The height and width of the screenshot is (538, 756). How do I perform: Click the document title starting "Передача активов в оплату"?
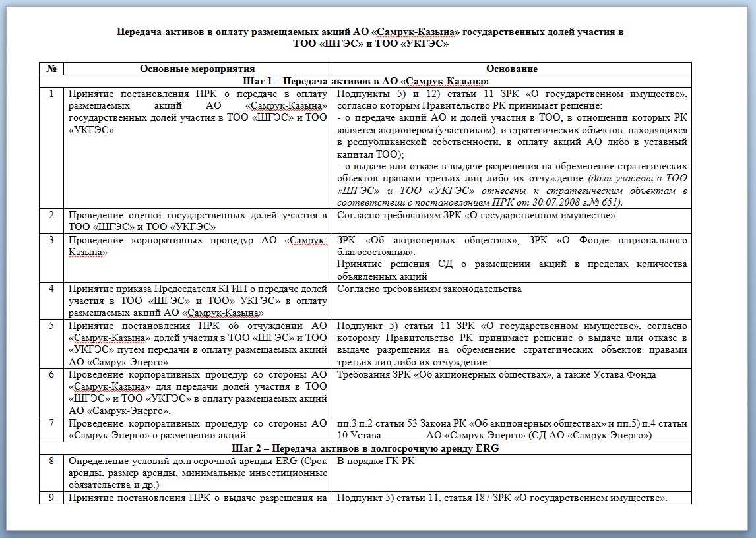(x=370, y=38)
